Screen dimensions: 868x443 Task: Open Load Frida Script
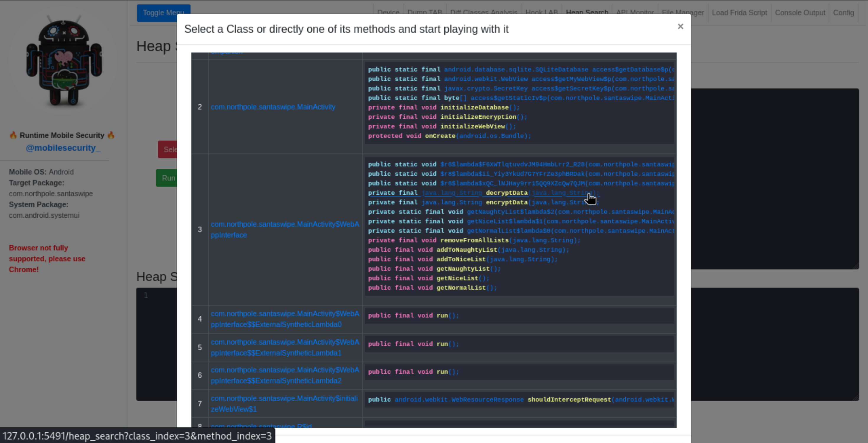tap(740, 13)
